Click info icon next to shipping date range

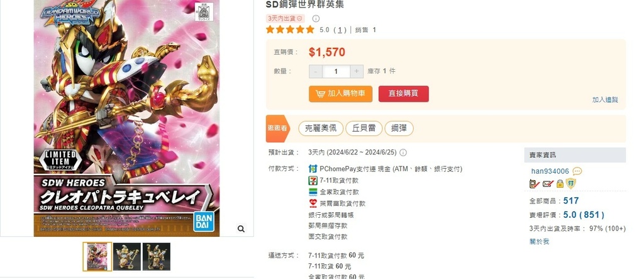pyautogui.click(x=403, y=152)
